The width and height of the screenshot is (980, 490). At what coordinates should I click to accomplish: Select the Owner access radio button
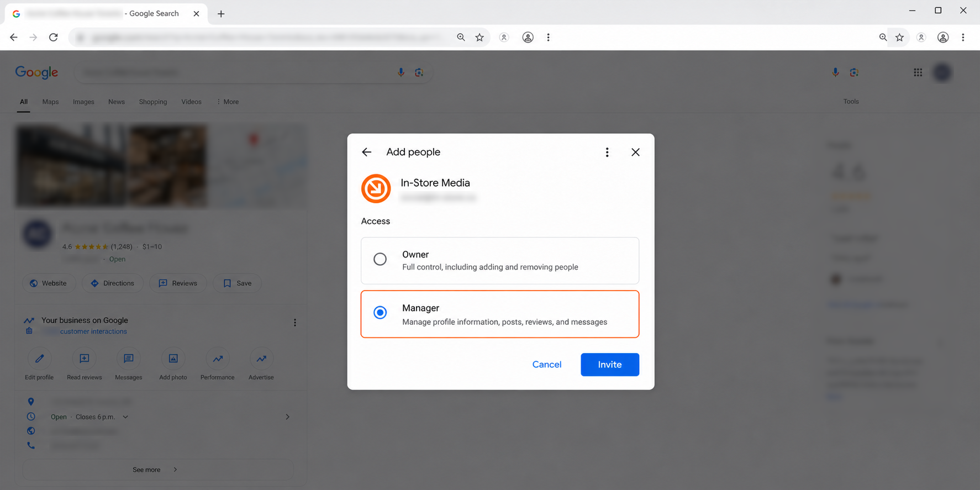380,259
